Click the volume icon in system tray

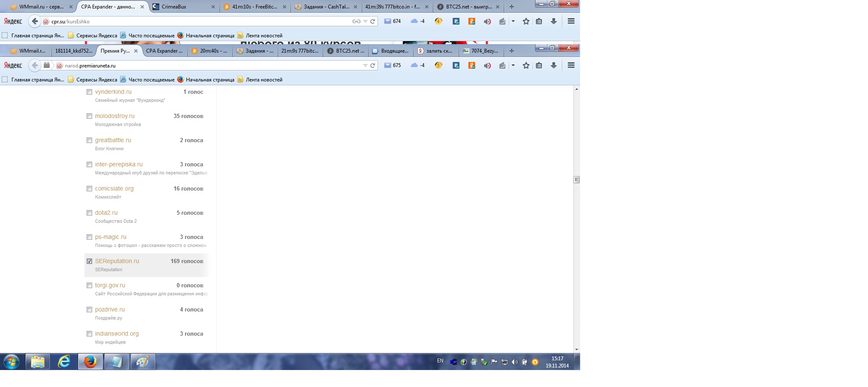pos(514,362)
